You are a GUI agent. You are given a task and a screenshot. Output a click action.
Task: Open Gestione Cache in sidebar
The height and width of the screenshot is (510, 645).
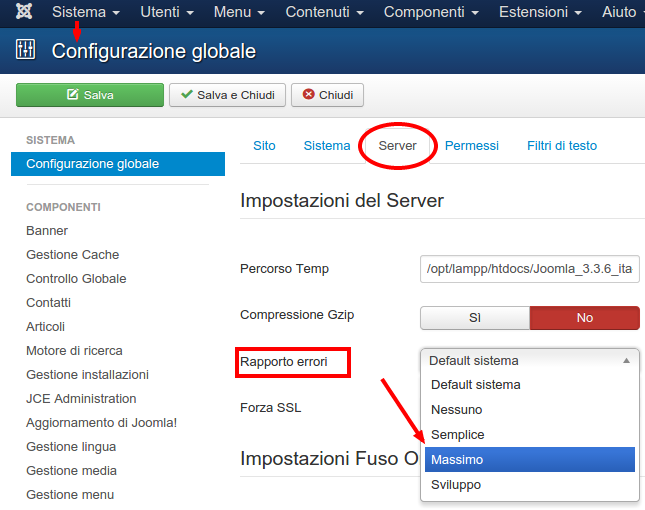[72, 254]
